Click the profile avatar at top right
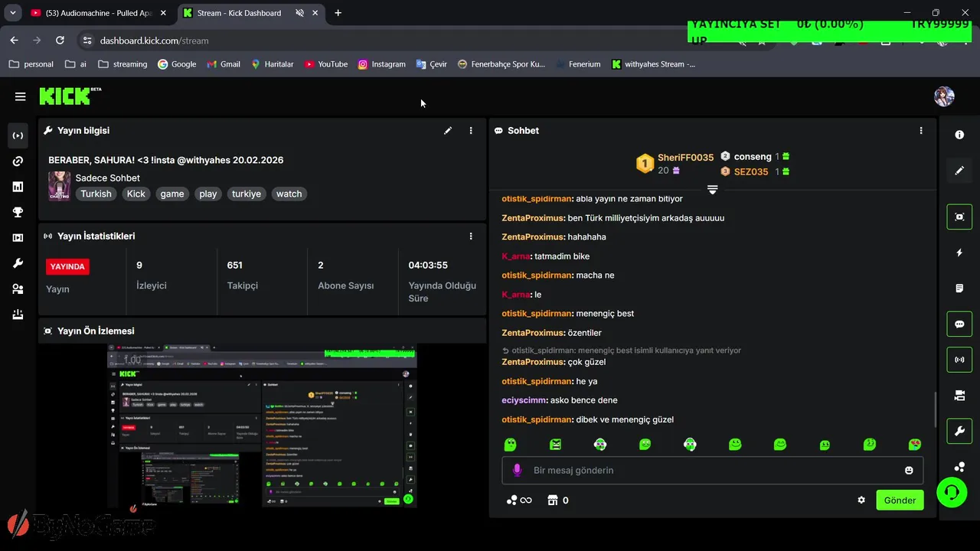This screenshot has height=551, width=980. [944, 96]
